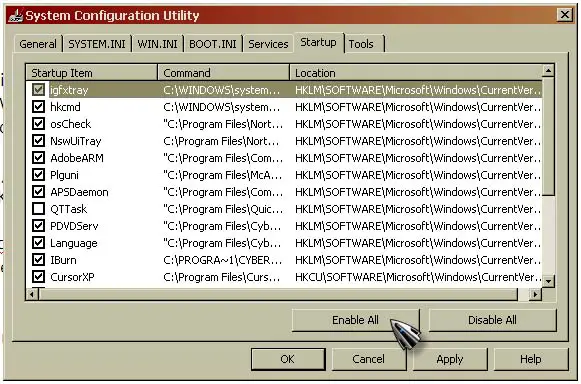Screen dimensions: 581x384
Task: Select the igfxtray row name
Action: click(69, 90)
